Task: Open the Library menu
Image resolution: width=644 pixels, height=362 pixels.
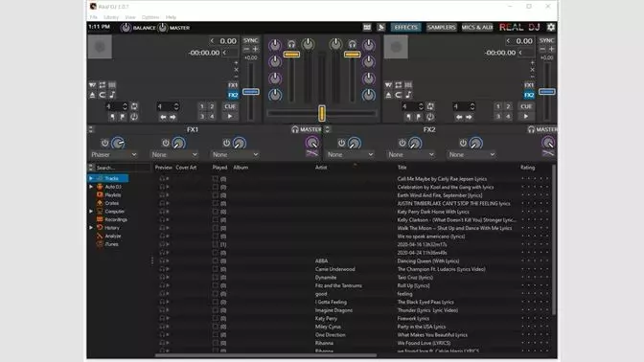Action: [111, 17]
